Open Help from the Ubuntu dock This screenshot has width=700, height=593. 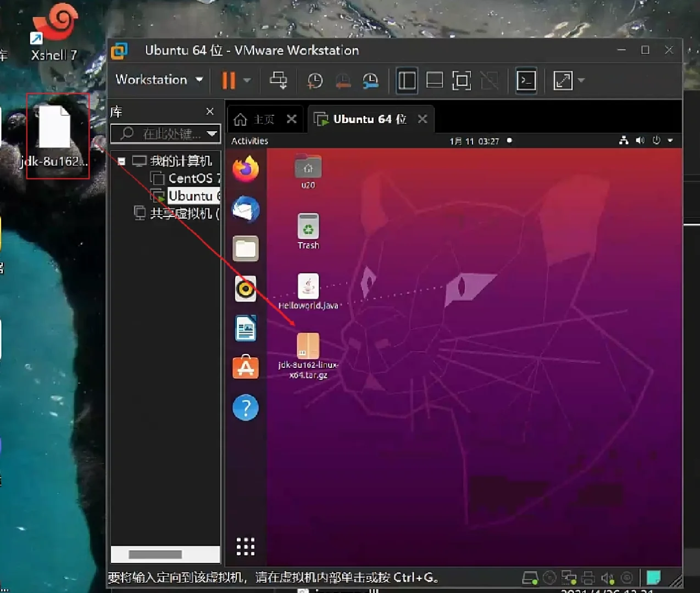[x=246, y=407]
